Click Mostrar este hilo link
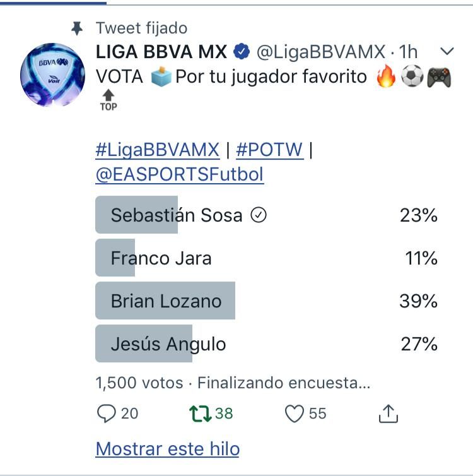 point(168,449)
